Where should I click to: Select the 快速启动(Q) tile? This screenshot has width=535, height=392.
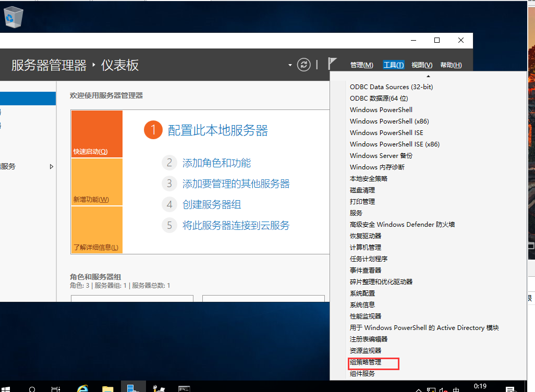97,134
